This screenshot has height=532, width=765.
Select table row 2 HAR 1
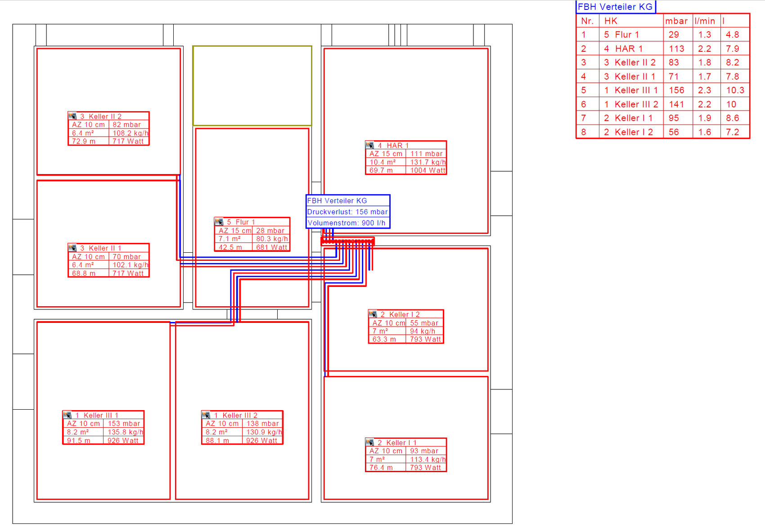coord(662,49)
